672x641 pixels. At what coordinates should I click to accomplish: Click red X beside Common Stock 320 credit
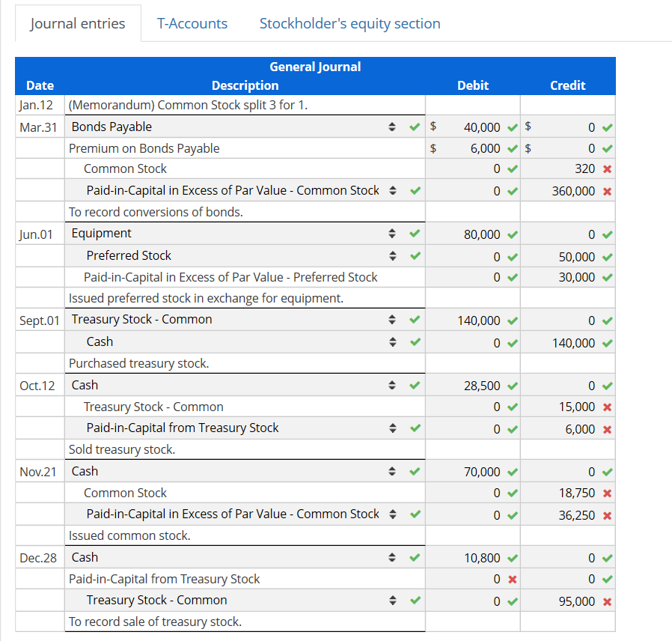click(605, 168)
